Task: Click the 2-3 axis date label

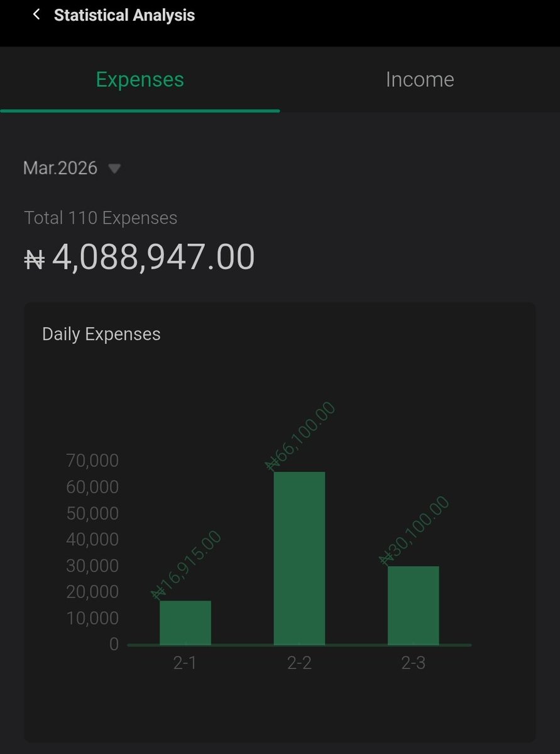Action: click(413, 663)
